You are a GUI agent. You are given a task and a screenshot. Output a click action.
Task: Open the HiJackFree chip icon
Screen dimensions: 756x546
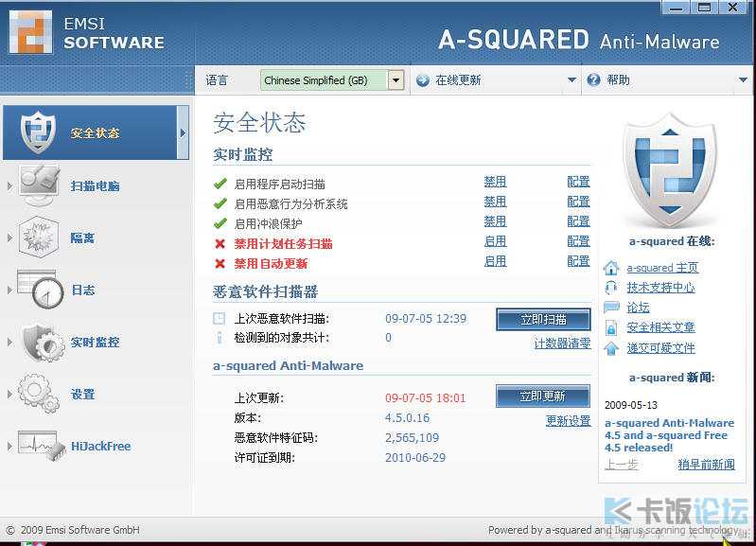pyautogui.click(x=40, y=446)
